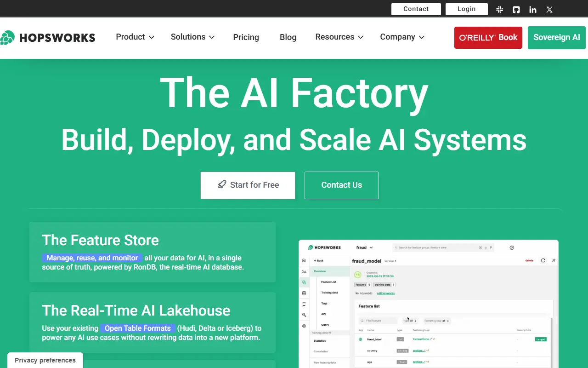Select the Real-Time AI Lakehouse card
The image size is (588, 368).
[x=152, y=322]
